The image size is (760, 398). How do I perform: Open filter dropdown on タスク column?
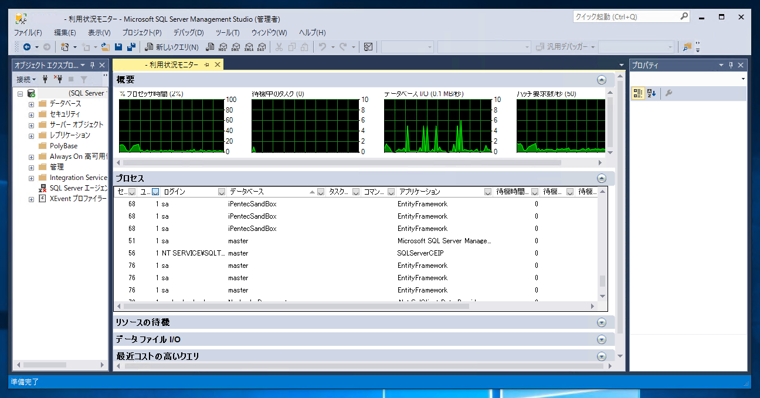click(356, 192)
